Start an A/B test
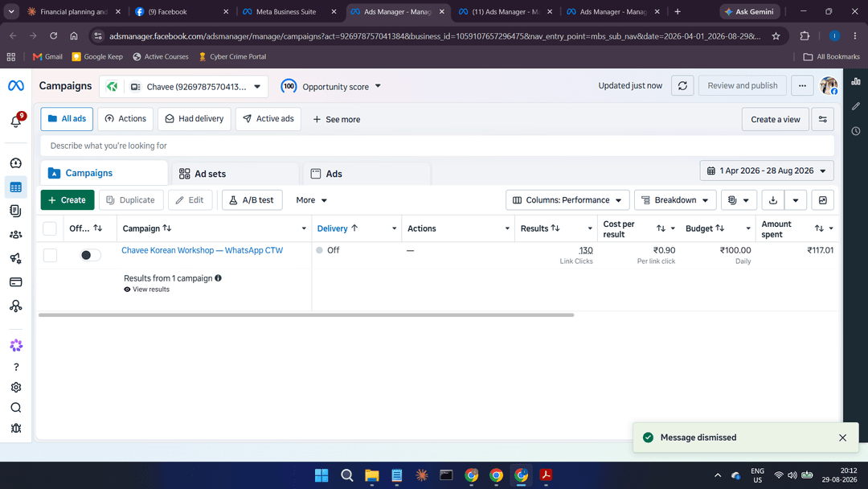The width and height of the screenshot is (868, 489). point(252,200)
